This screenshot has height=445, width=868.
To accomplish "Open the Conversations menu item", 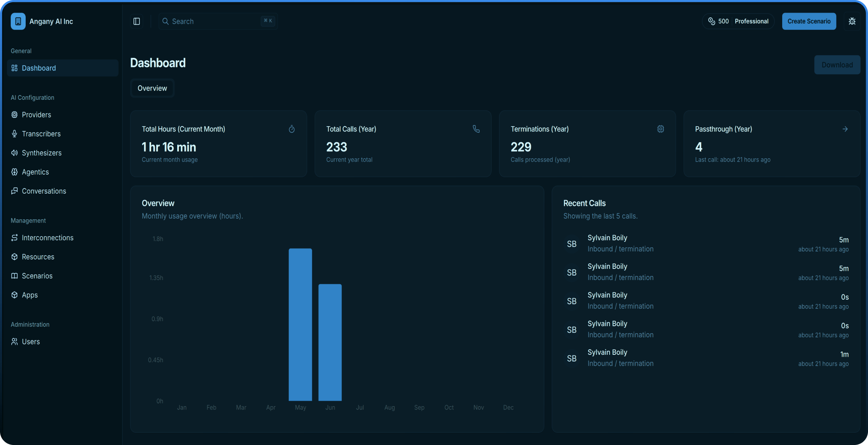I will 44,191.
